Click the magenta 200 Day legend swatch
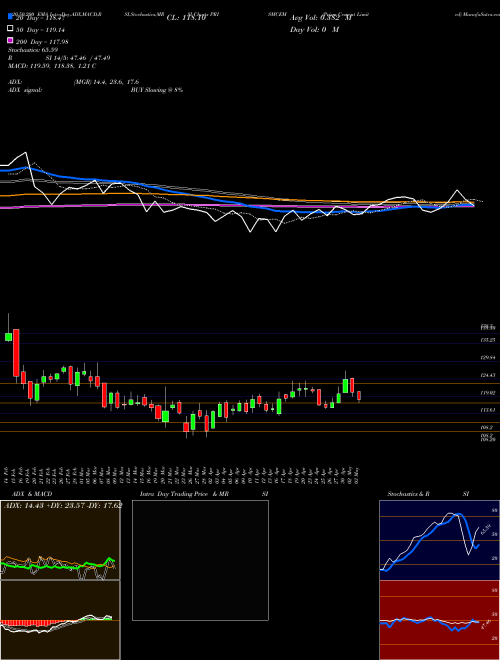This screenshot has height=660, width=500. [x=11, y=40]
